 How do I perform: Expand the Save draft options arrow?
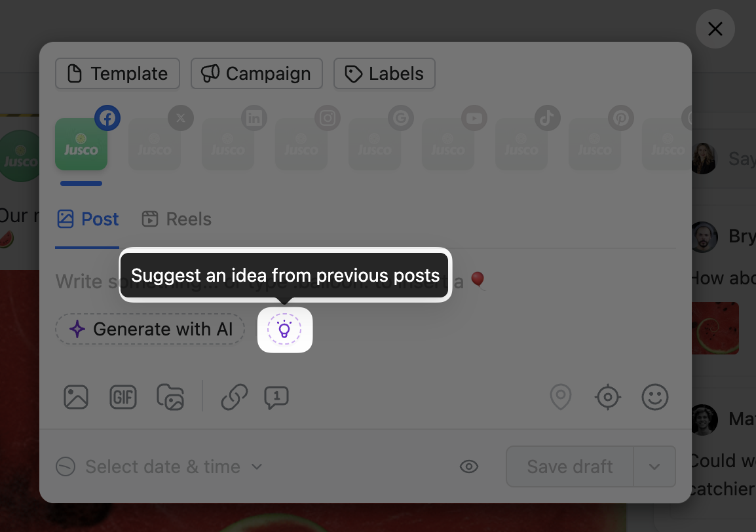pos(654,466)
